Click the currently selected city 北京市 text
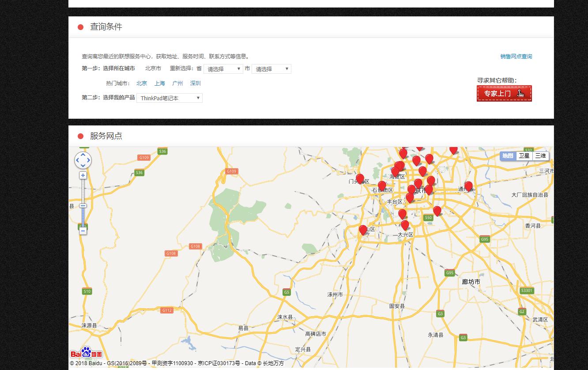The image size is (588, 370). pos(153,68)
